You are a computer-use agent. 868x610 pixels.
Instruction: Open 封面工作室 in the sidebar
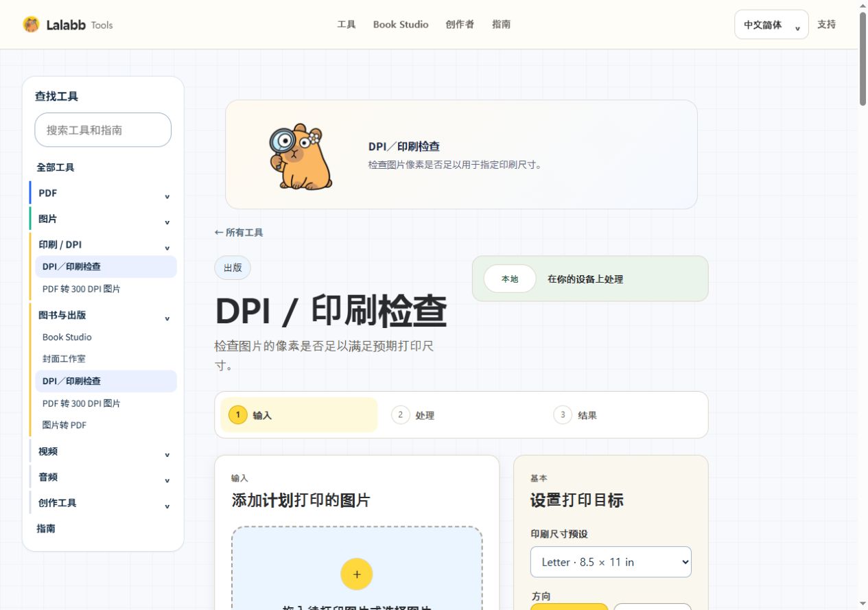pos(106,359)
